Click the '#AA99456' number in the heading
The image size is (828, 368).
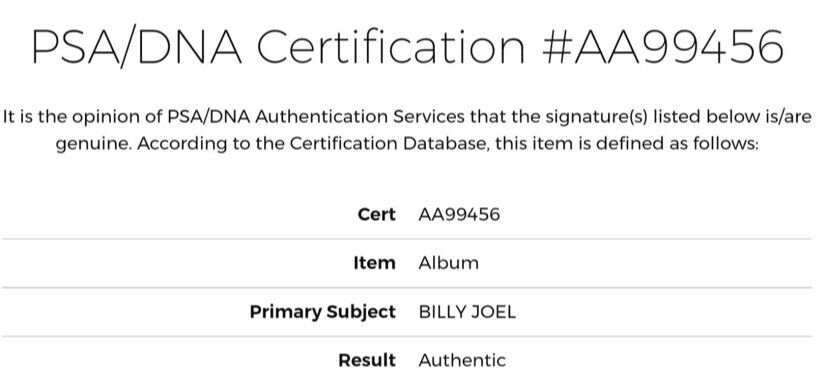coord(663,46)
